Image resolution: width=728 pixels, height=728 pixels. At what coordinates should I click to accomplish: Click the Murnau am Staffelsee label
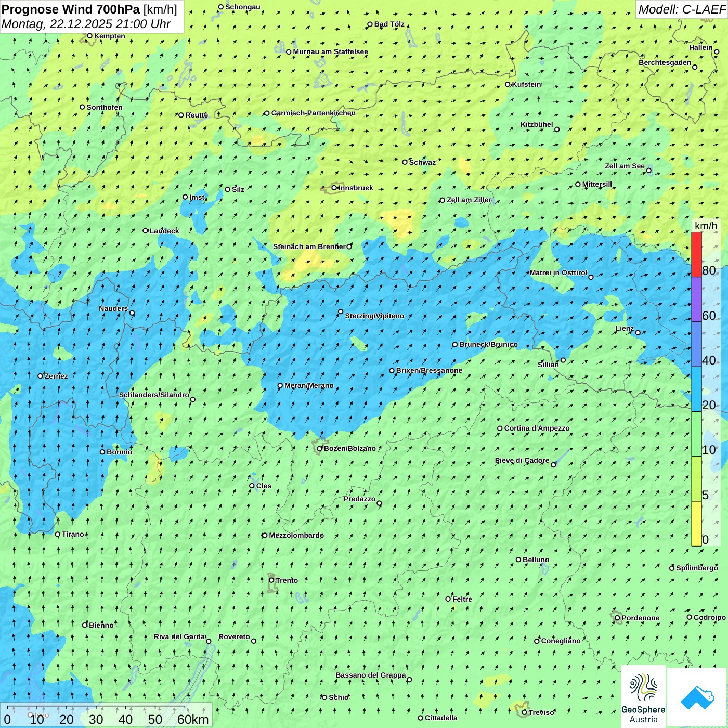coord(330,51)
